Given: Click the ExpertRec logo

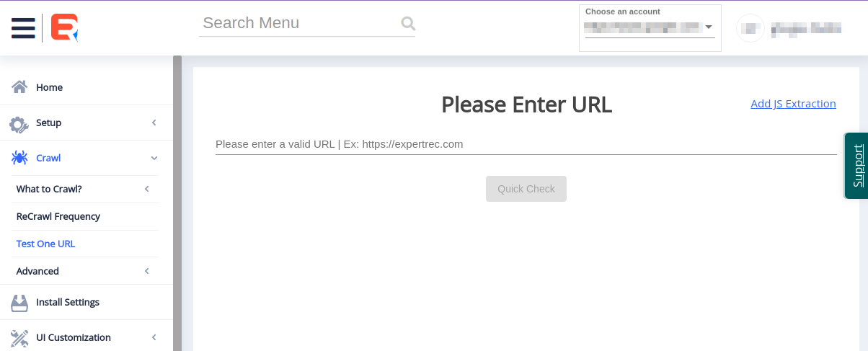Looking at the screenshot, I should coord(63,27).
